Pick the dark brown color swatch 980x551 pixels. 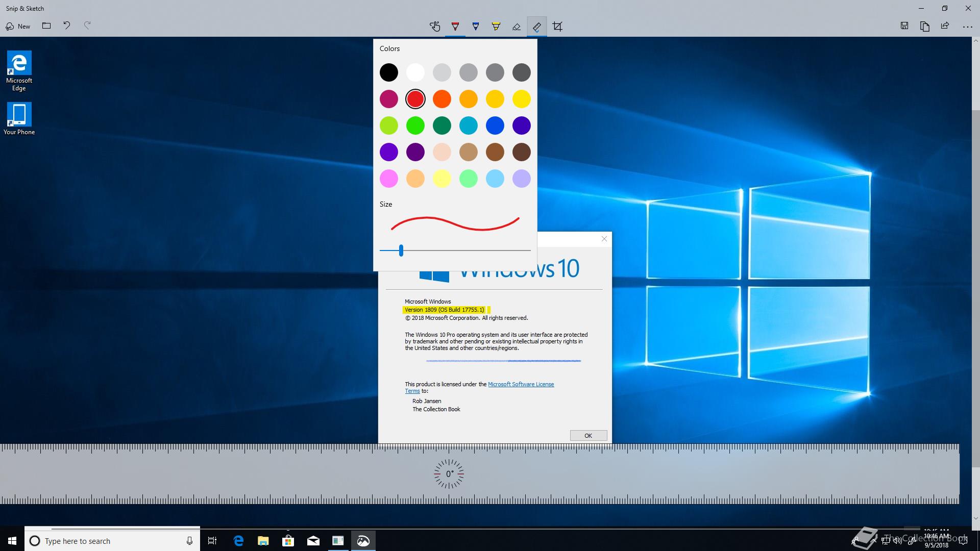pyautogui.click(x=522, y=152)
